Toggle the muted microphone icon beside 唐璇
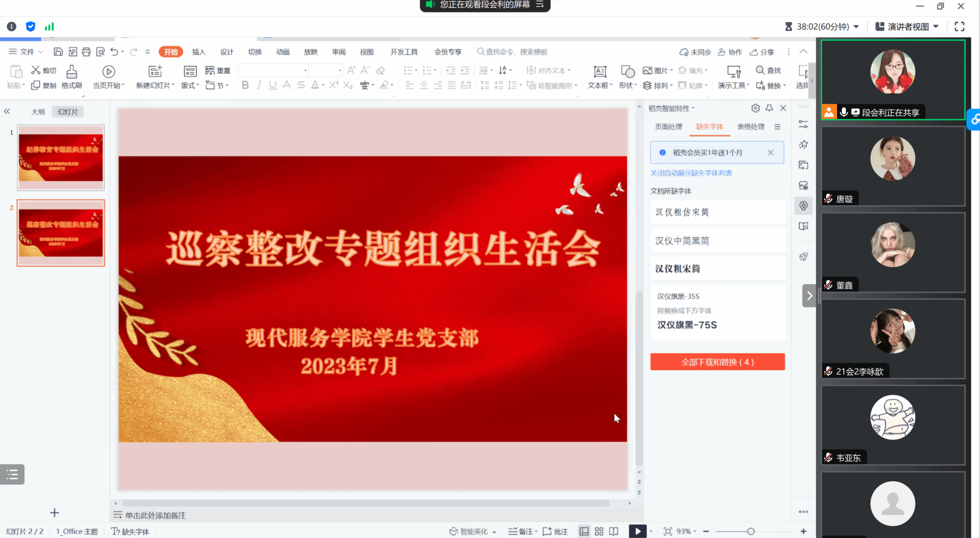Viewport: 980px width, 538px height. 828,198
